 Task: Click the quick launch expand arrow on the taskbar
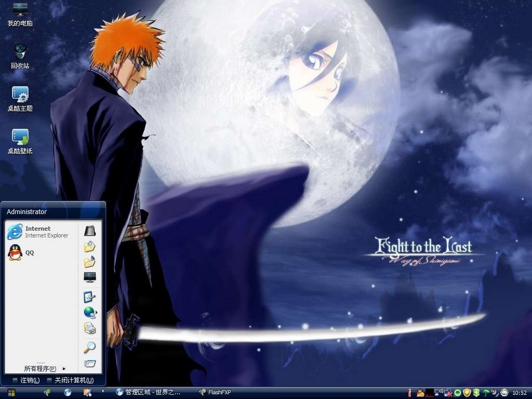tap(103, 392)
